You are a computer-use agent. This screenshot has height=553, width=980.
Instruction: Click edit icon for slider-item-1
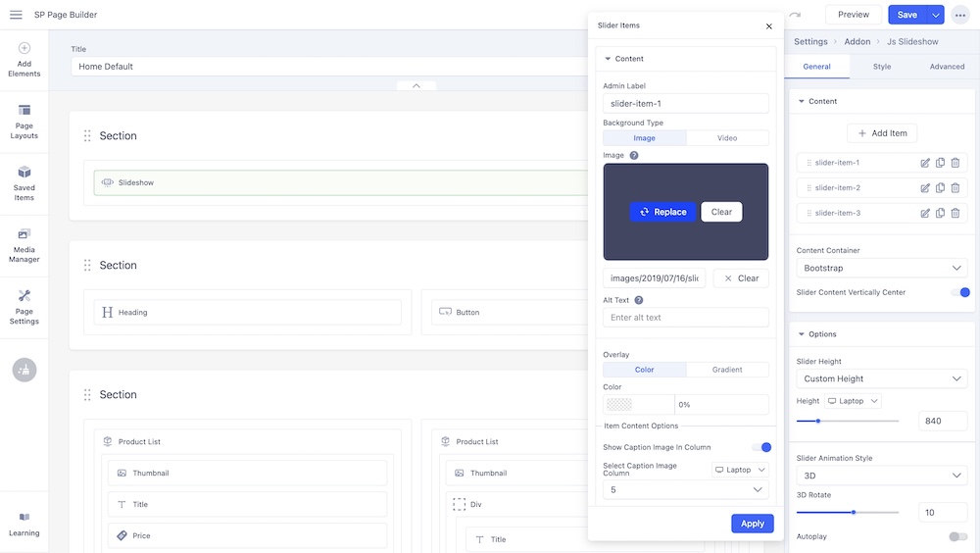point(925,163)
